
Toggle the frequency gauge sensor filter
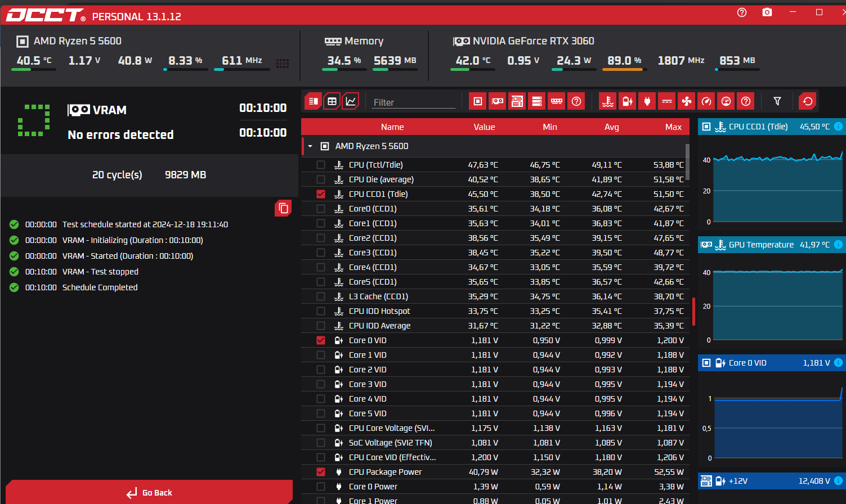(x=706, y=101)
